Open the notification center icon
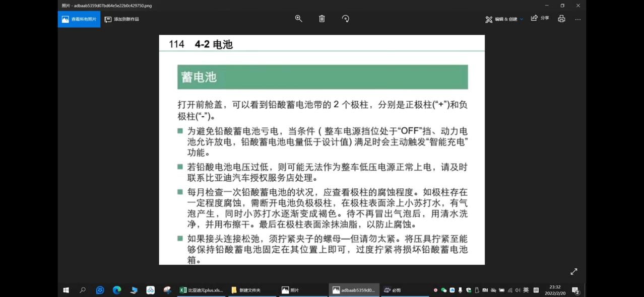The width and height of the screenshot is (644, 297). 575,290
